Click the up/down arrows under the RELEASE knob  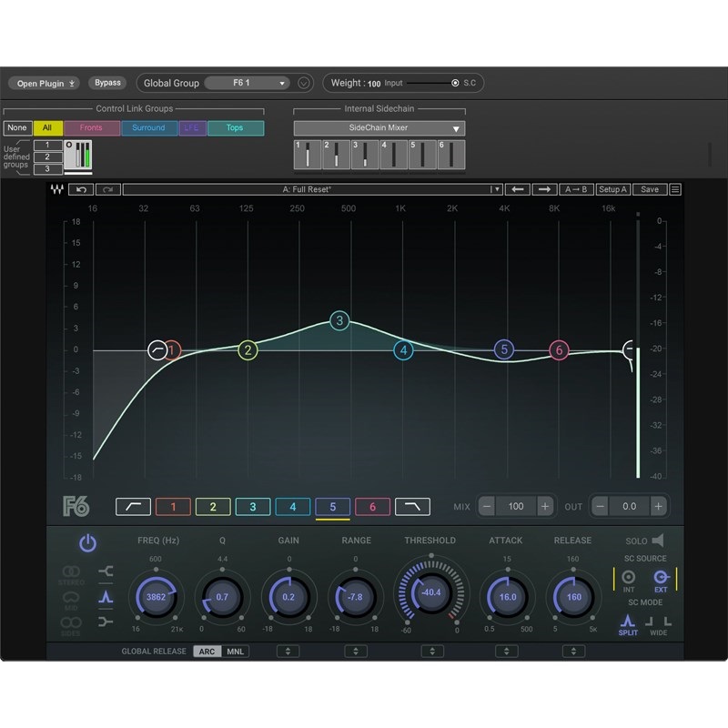coord(573,652)
